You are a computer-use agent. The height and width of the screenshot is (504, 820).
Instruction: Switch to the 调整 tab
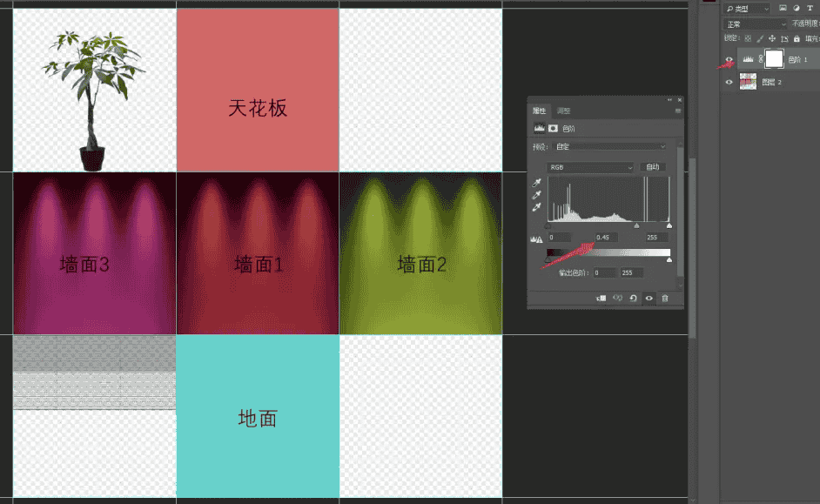[x=563, y=111]
